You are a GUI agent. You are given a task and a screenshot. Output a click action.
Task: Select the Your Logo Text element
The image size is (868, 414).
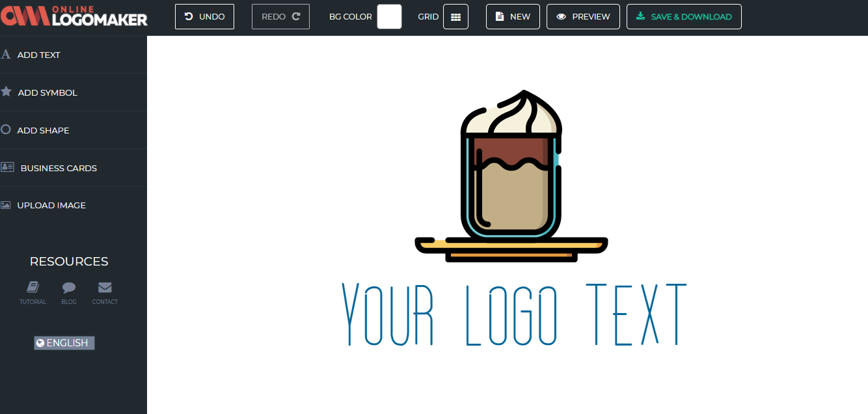point(513,314)
